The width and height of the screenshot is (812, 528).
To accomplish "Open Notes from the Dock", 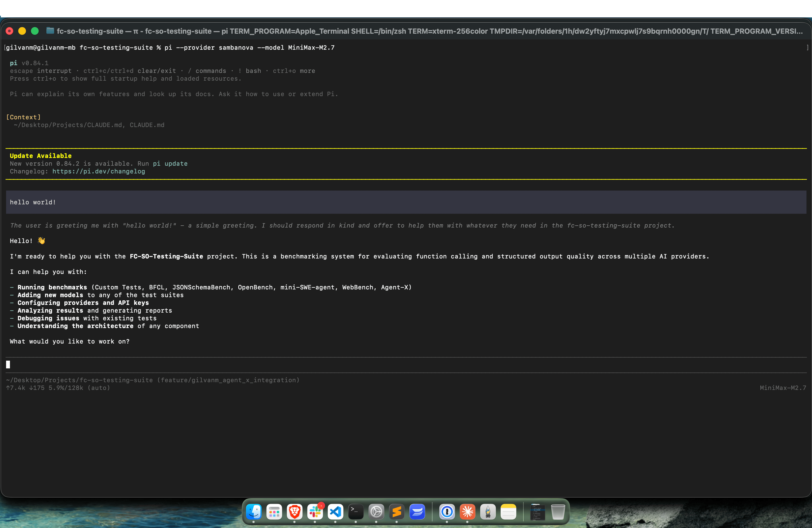I will pyautogui.click(x=508, y=512).
